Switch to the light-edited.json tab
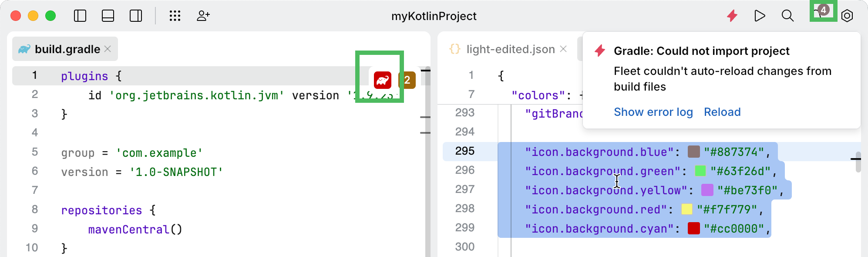This screenshot has width=868, height=257. click(510, 49)
